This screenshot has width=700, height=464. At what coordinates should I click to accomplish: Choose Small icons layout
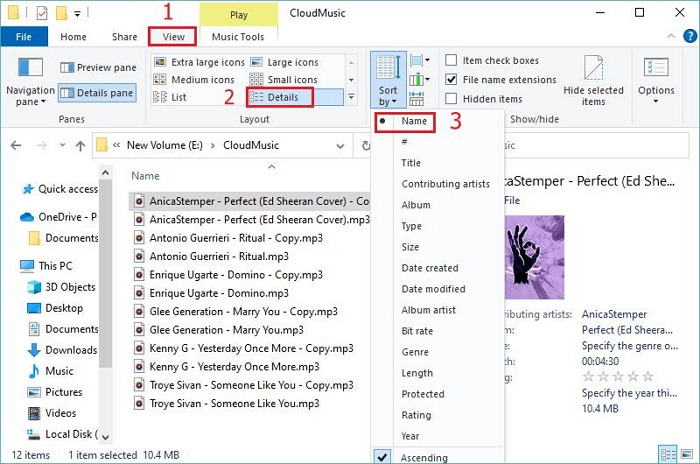click(x=283, y=79)
